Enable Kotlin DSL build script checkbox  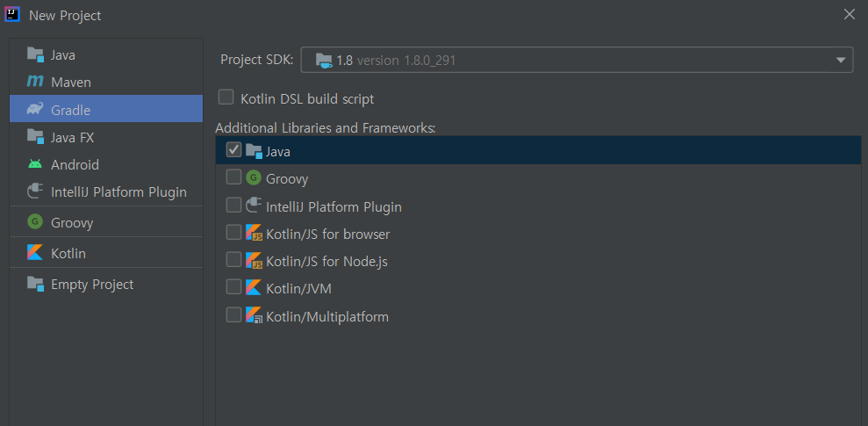[x=226, y=97]
